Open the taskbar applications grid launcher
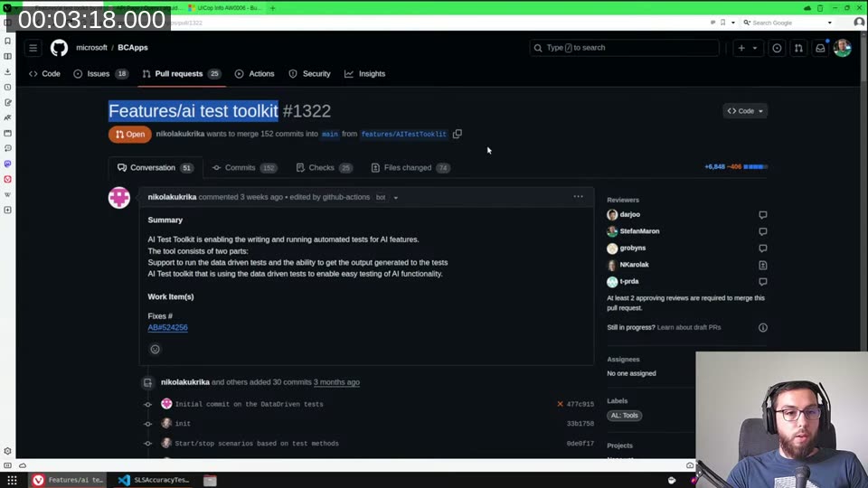Viewport: 868px width, 488px height. pyautogui.click(x=12, y=480)
